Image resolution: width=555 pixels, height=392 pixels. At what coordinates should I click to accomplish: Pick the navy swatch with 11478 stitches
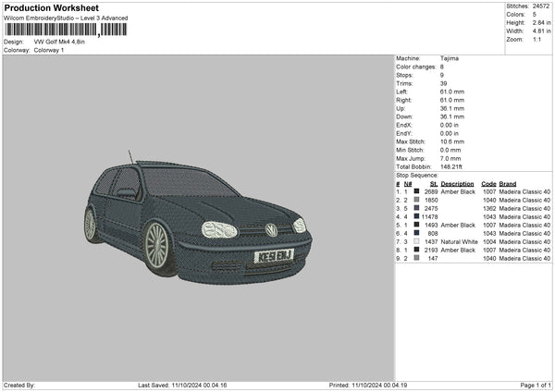click(x=416, y=216)
